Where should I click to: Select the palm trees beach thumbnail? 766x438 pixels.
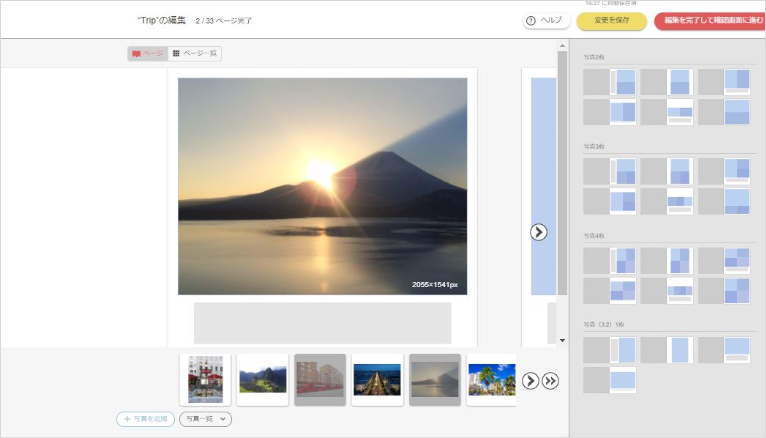click(x=492, y=379)
